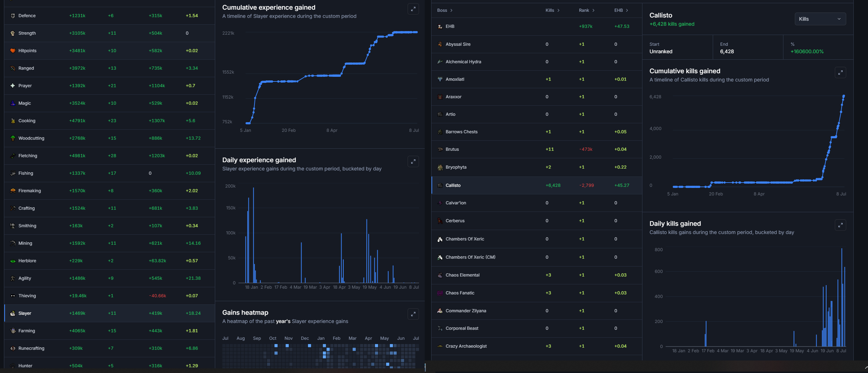Click the Commander Zilyana boss icon
The image size is (868, 373).
coord(440,311)
